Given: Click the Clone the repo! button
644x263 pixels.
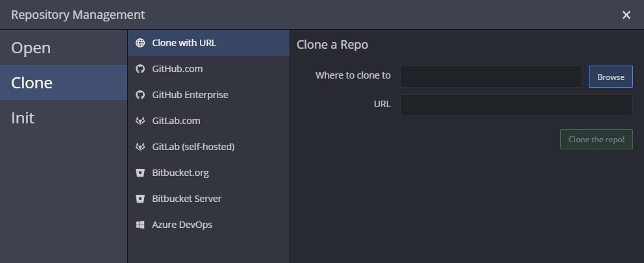Looking at the screenshot, I should point(596,139).
